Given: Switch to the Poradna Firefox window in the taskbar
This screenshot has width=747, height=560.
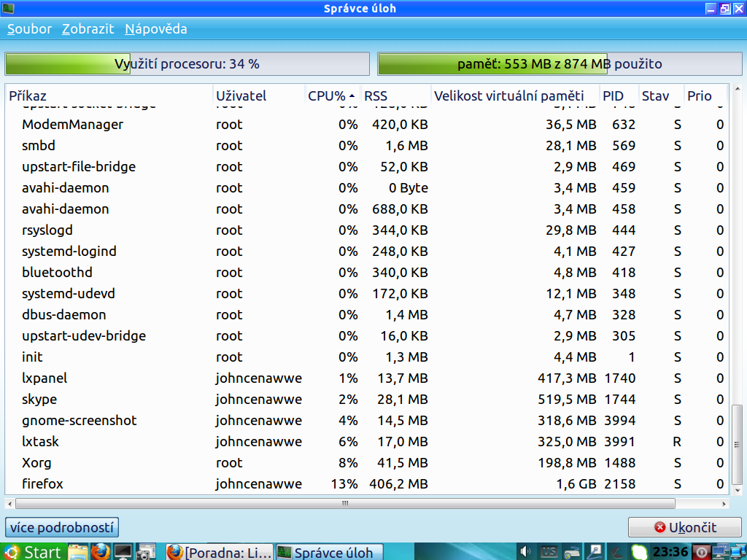Looking at the screenshot, I should [x=219, y=552].
